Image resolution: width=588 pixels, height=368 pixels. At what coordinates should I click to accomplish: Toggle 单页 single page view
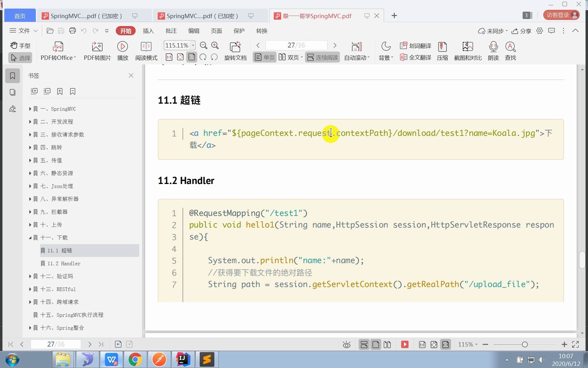[265, 57]
